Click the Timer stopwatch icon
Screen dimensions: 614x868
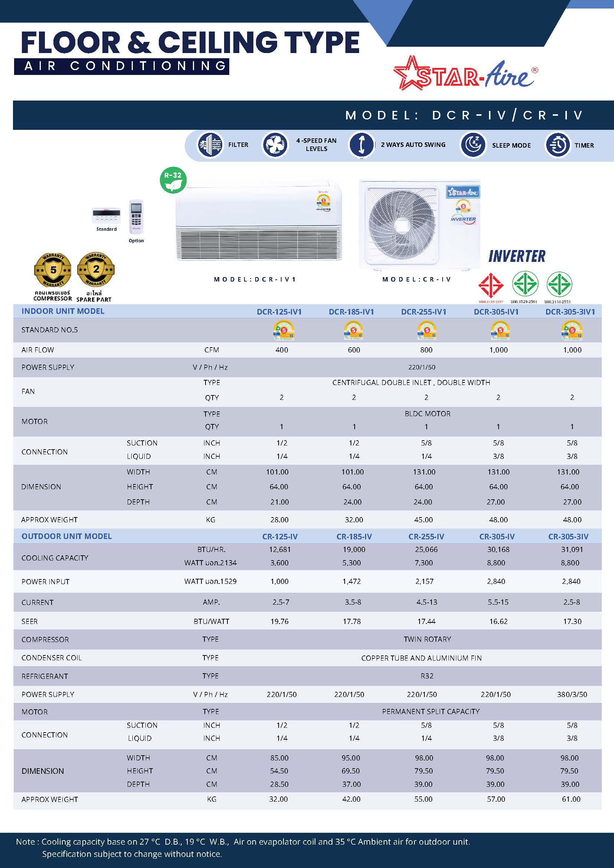[x=557, y=145]
